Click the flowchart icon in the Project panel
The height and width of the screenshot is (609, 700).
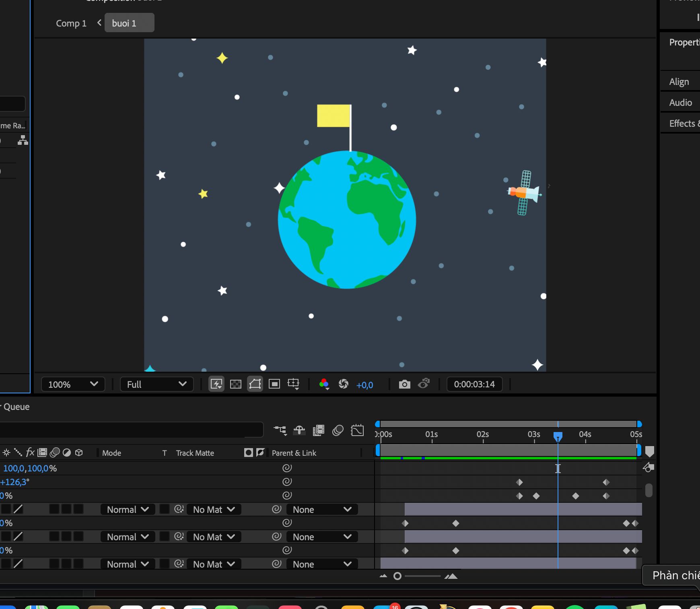coord(23,140)
